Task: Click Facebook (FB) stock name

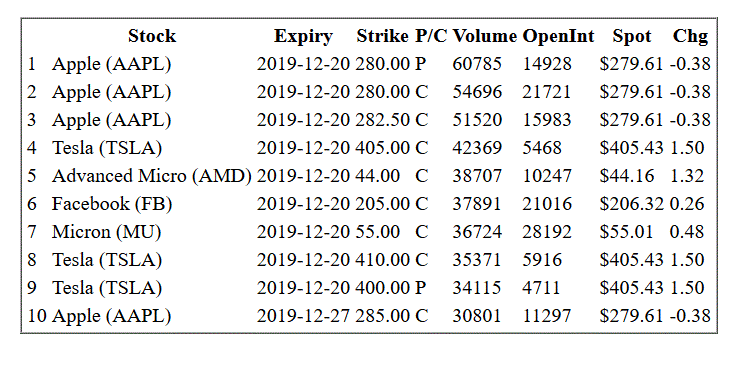Action: tap(112, 204)
